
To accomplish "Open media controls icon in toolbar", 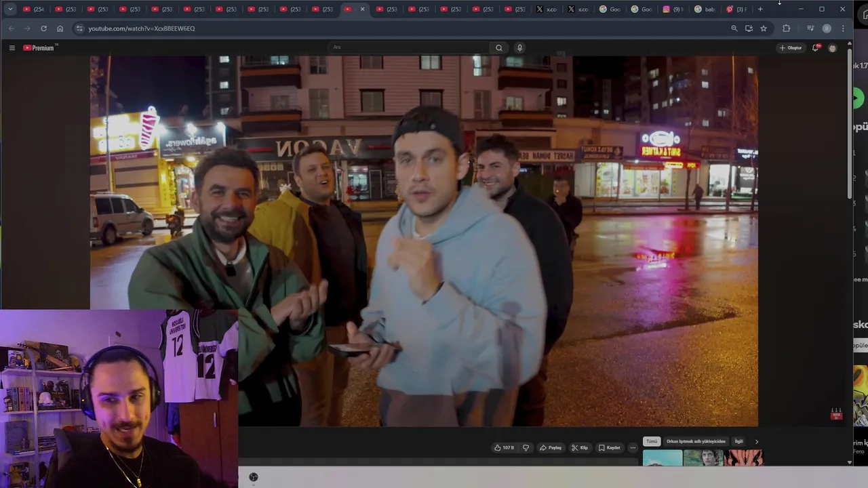I will click(810, 28).
